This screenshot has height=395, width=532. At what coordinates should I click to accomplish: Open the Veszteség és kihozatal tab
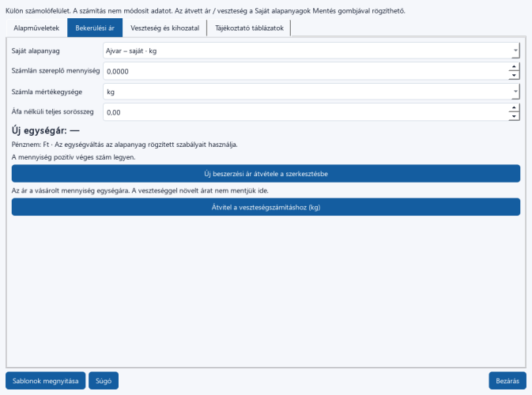165,28
